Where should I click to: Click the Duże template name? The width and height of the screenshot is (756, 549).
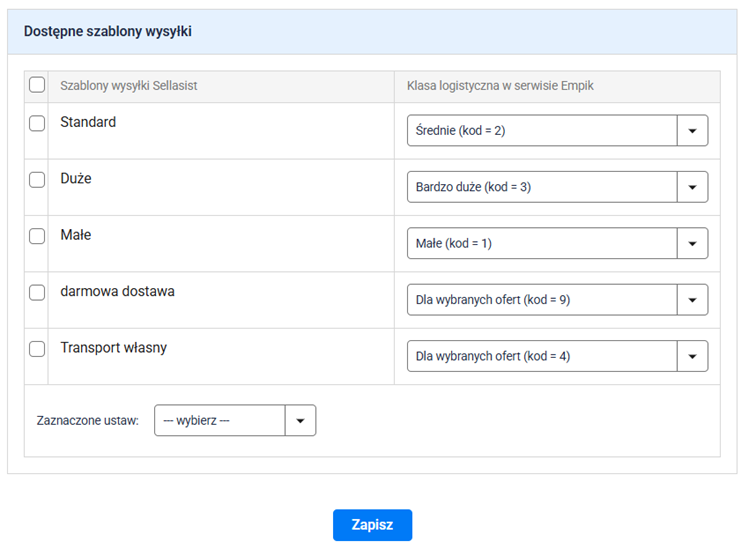point(76,179)
